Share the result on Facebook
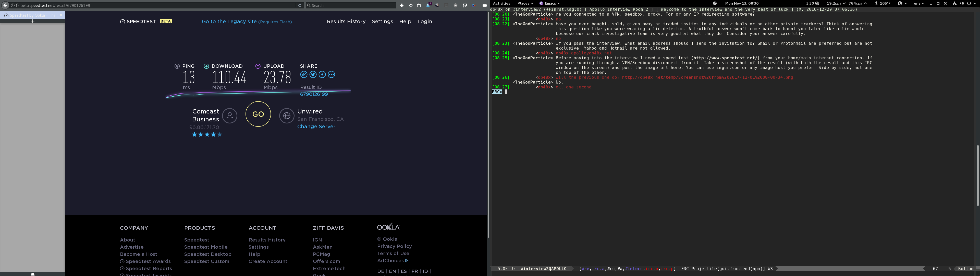980x276 pixels. coord(322,75)
